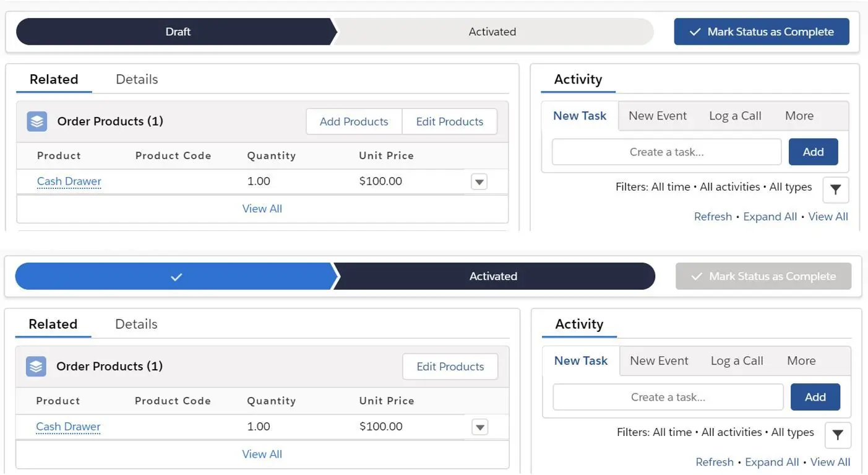The image size is (868, 475).
Task: Open More tab in upper Activity
Action: tap(799, 116)
